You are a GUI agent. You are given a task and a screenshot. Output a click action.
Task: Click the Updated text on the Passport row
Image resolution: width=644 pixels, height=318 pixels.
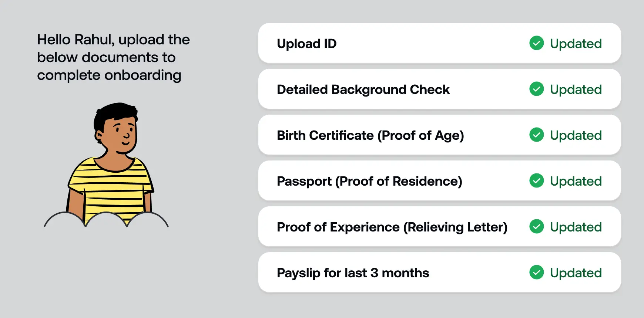[x=576, y=181]
